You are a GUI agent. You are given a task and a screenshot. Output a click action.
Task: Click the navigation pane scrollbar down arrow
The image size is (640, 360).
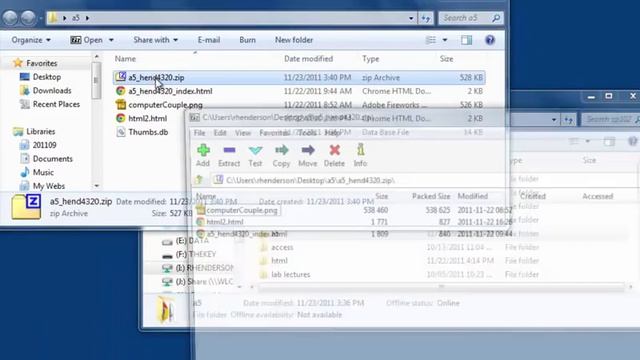(x=96, y=186)
